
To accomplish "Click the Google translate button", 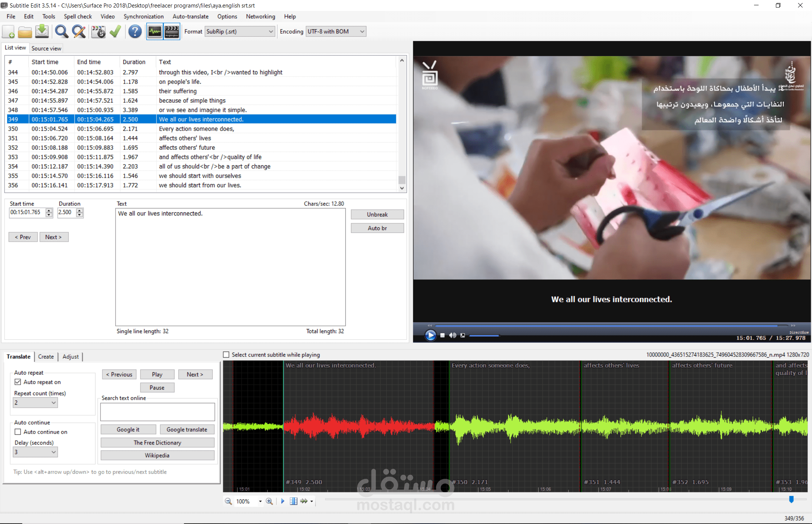I will [187, 430].
